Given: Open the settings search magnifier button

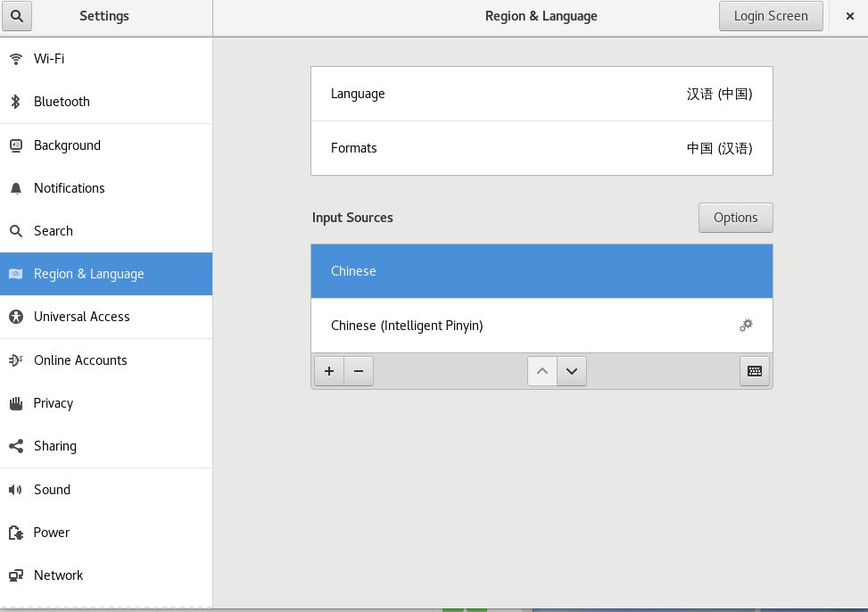Looking at the screenshot, I should click(17, 16).
